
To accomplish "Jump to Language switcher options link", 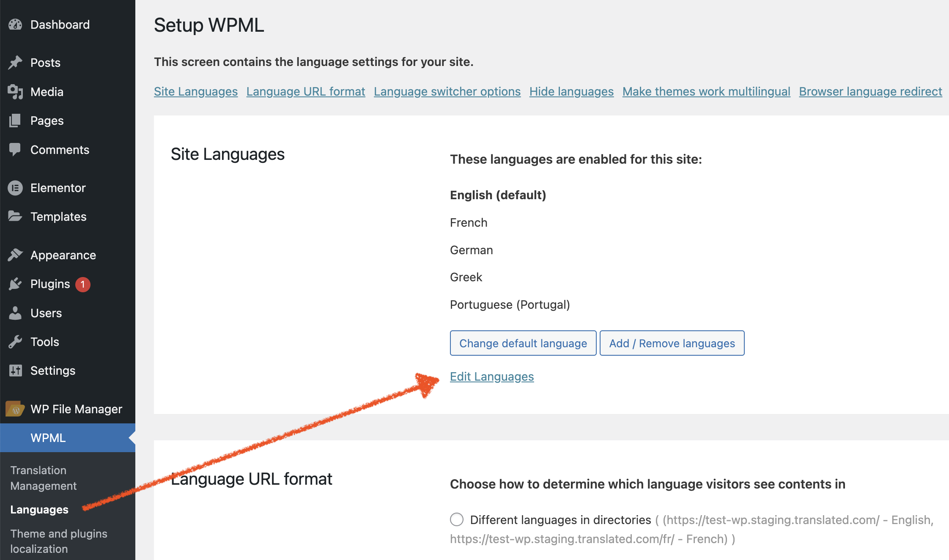I will click(x=447, y=91).
